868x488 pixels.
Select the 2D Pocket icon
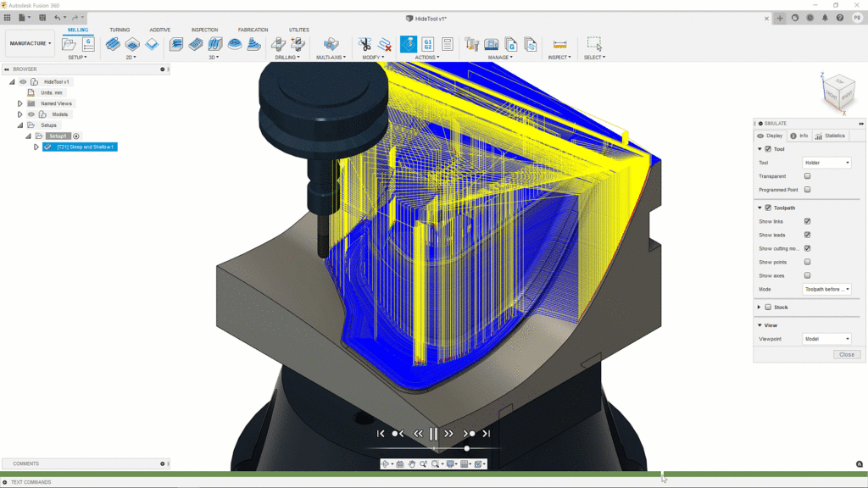(x=132, y=44)
